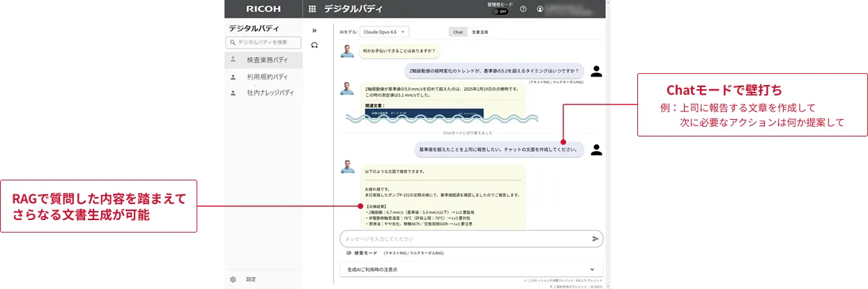
Task: Click the 検索モード label below the input
Action: (x=365, y=253)
